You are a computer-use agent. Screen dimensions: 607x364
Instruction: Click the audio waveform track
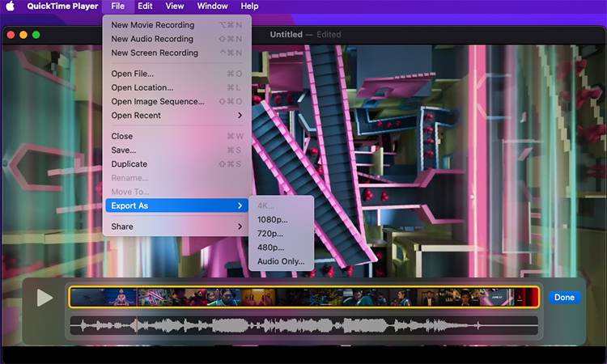pyautogui.click(x=303, y=326)
